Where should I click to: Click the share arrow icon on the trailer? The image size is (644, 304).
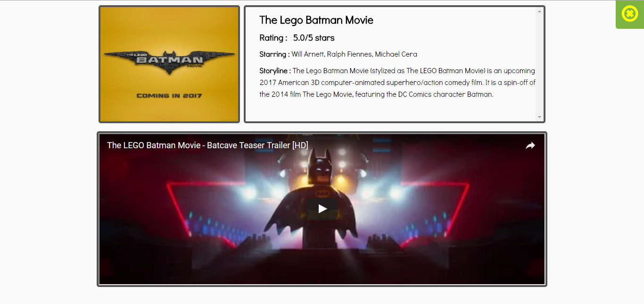coord(530,146)
